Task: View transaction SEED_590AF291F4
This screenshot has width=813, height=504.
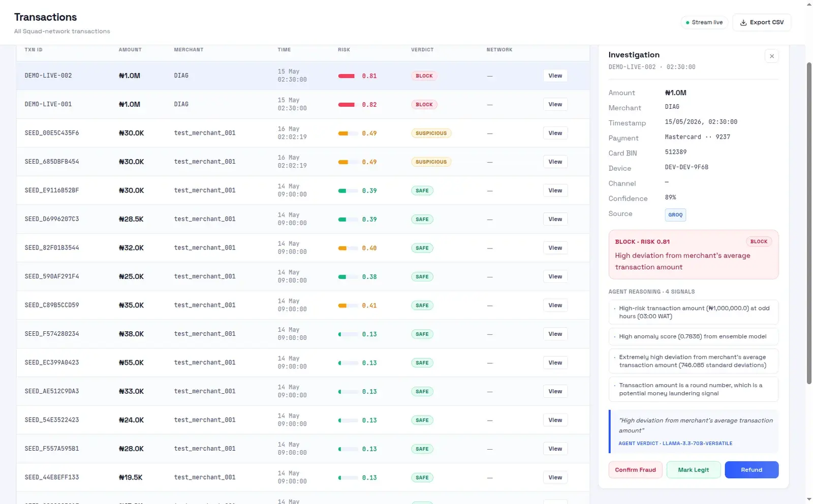Action: click(555, 276)
